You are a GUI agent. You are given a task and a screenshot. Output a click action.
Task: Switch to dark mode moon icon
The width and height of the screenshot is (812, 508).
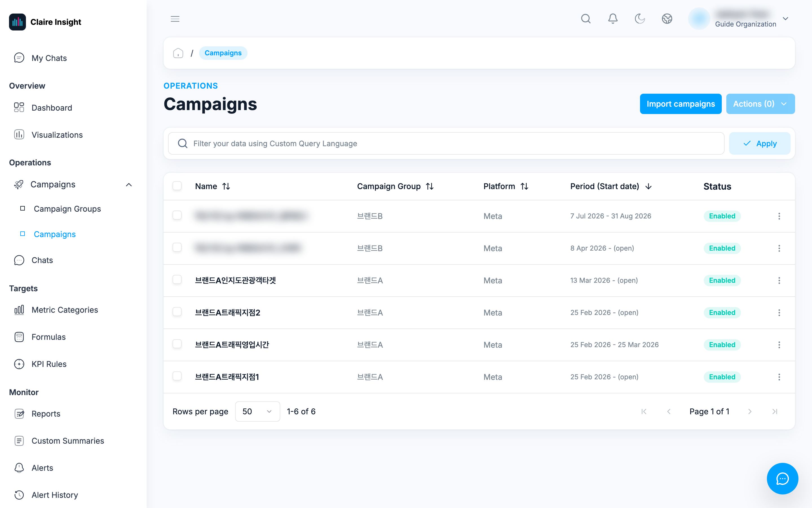(640, 19)
